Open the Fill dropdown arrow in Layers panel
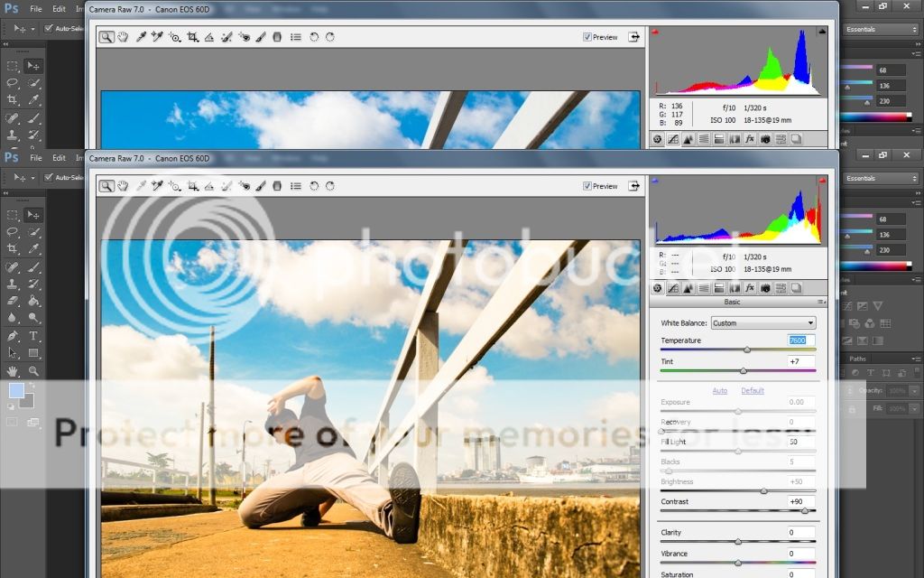 click(914, 408)
